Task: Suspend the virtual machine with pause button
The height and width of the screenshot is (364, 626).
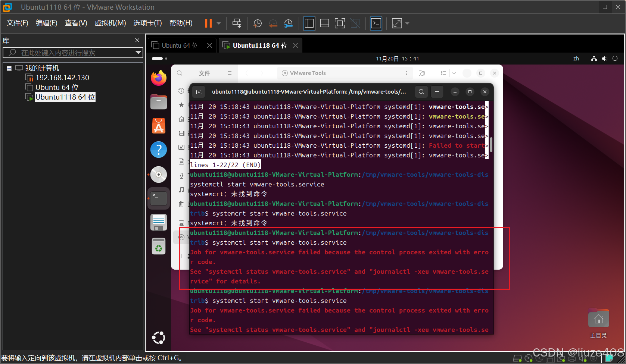Action: tap(208, 23)
